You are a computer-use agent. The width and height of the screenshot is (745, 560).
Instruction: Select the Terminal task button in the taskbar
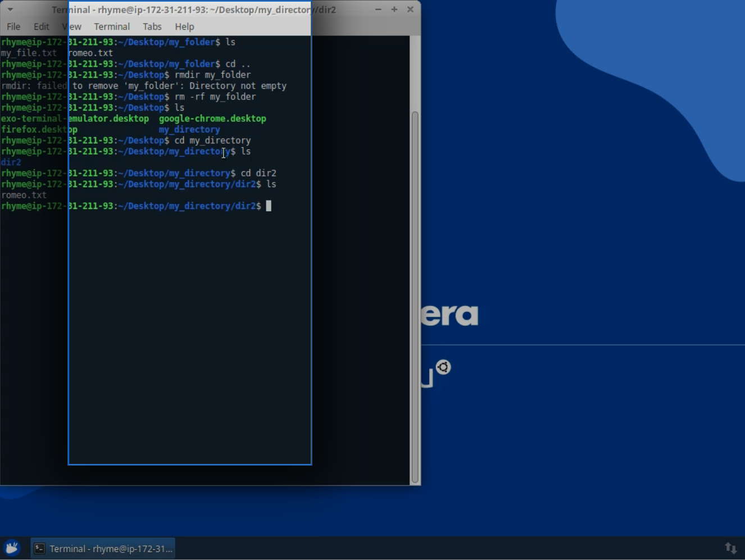103,549
